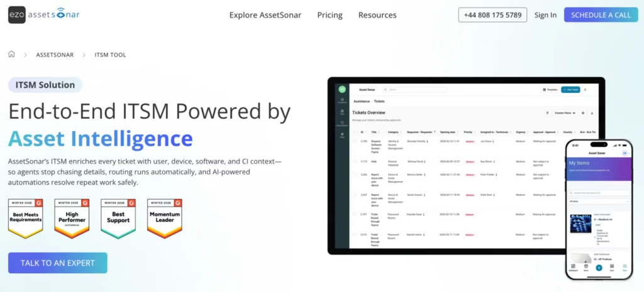Sort by the Category column header
Image resolution: width=644 pixels, height=292 pixels.
point(394,132)
